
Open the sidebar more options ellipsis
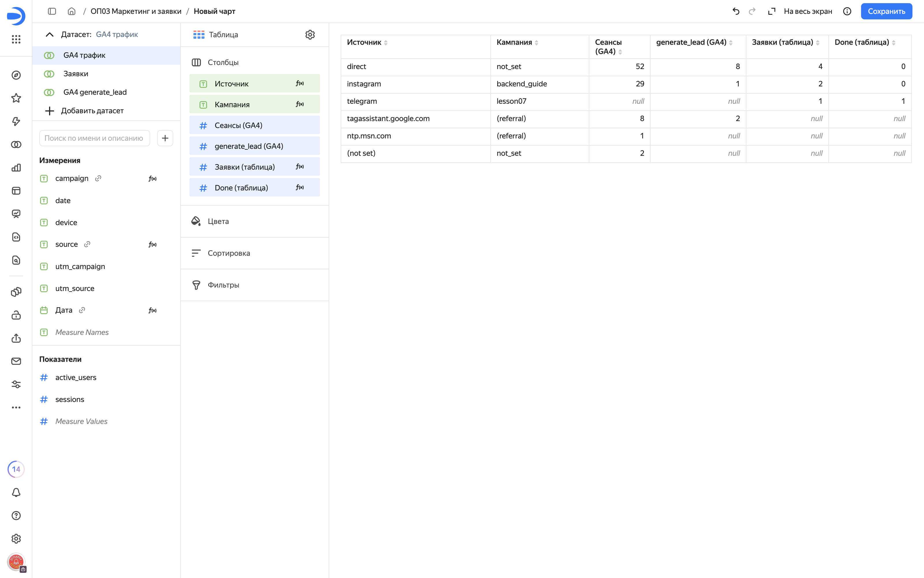tap(16, 407)
